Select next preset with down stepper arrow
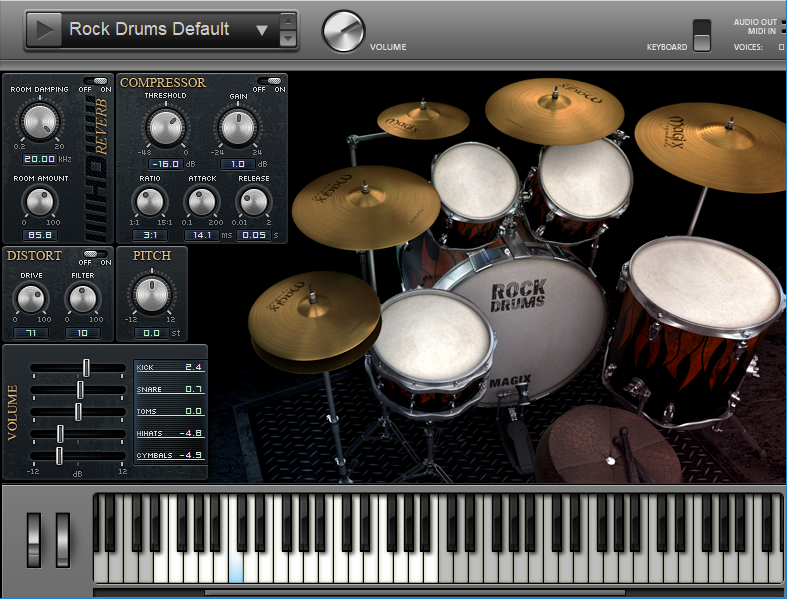The width and height of the screenshot is (787, 599). click(288, 39)
